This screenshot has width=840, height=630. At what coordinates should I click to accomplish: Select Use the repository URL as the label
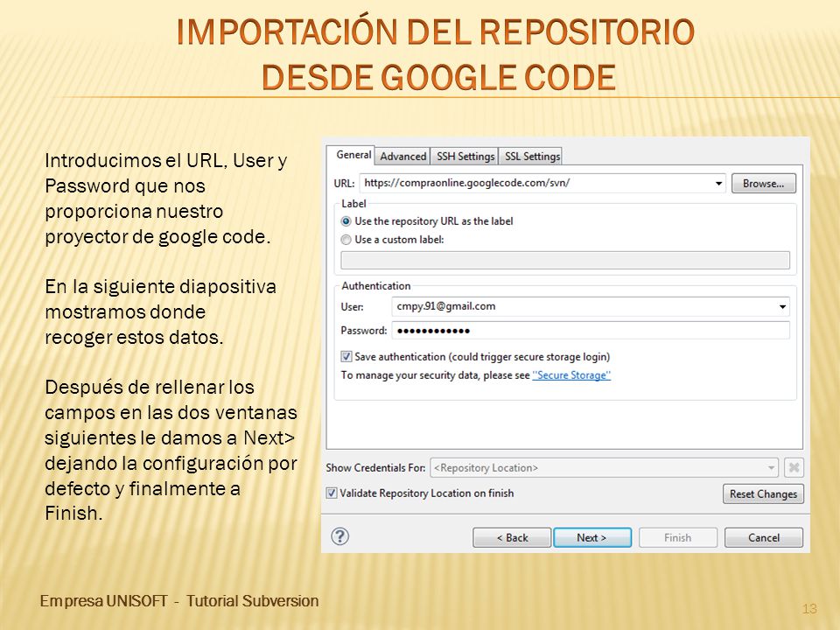tap(427, 221)
